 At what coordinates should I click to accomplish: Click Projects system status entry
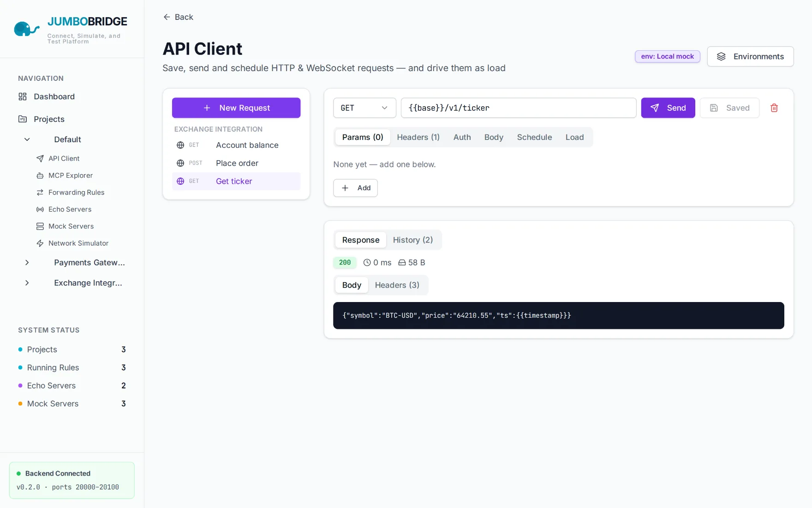point(72,350)
